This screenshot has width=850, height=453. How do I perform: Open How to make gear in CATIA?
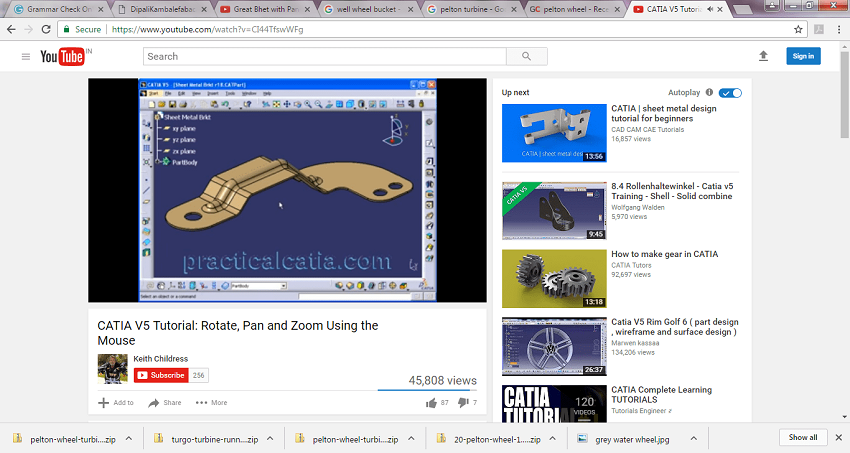(x=665, y=254)
